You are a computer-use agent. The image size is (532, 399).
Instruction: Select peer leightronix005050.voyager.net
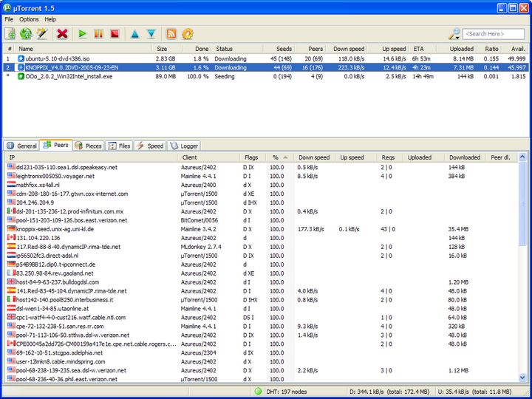262,176
